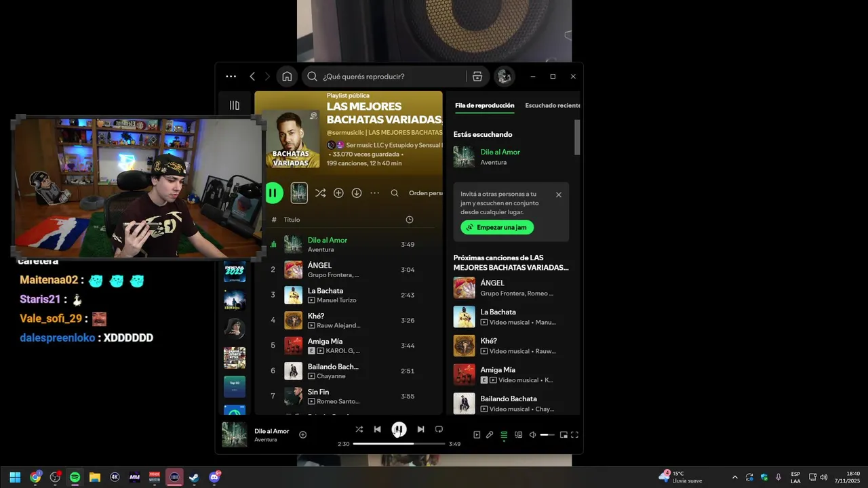Show lyrics with the microphone icon
The image size is (868, 488).
(490, 435)
